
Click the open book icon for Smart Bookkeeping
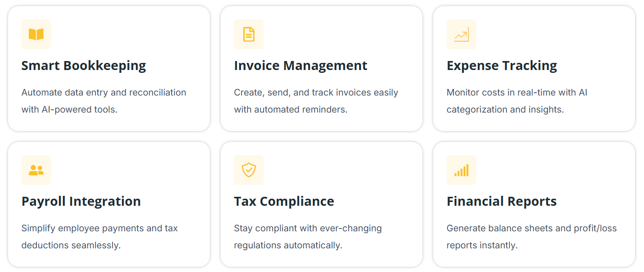(36, 35)
